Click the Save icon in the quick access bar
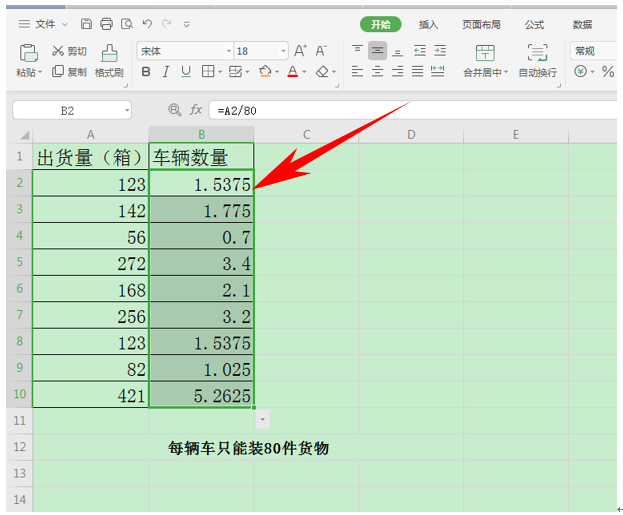Screen dimensions: 623x515 click(86, 24)
